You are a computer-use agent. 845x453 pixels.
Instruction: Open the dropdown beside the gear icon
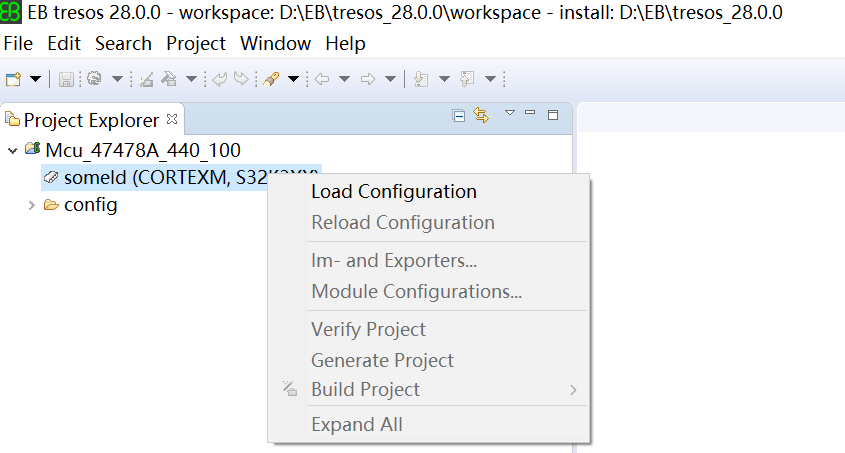117,80
